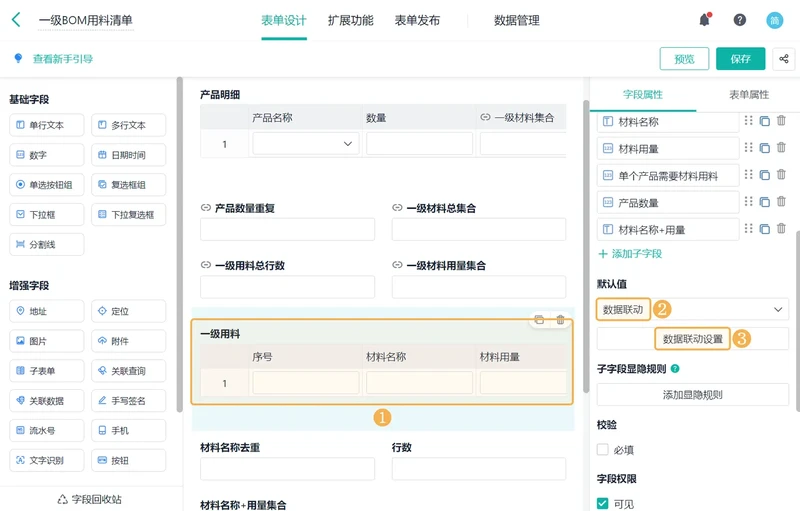800x511 pixels.
Task: Click the 产品数量重复 input field
Action: 287,229
